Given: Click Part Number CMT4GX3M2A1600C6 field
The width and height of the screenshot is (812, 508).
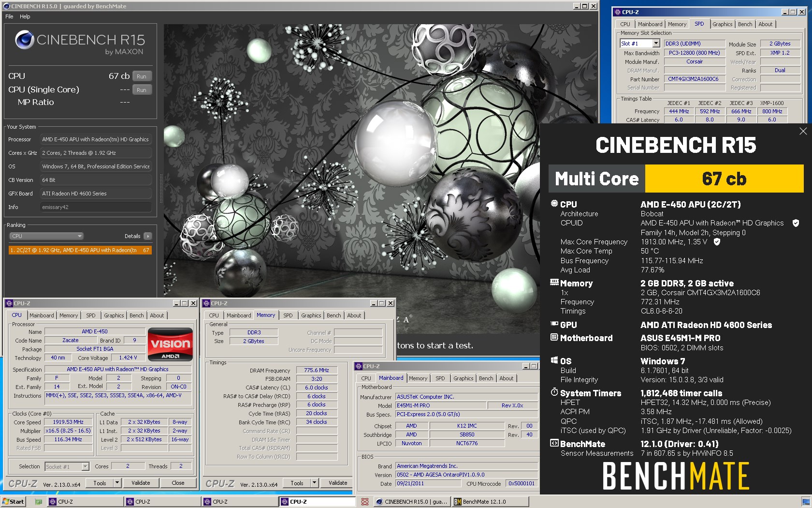Looking at the screenshot, I should pyautogui.click(x=694, y=79).
